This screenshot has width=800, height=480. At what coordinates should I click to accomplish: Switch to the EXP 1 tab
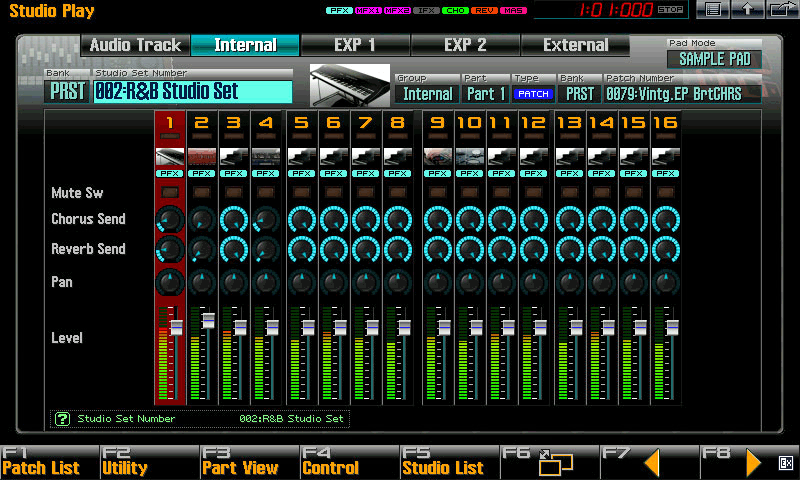[355, 45]
